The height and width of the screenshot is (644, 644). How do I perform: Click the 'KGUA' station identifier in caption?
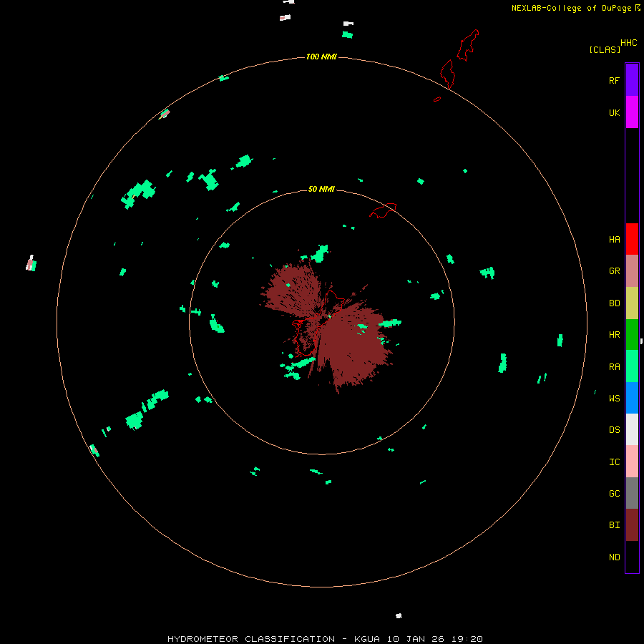367,639
